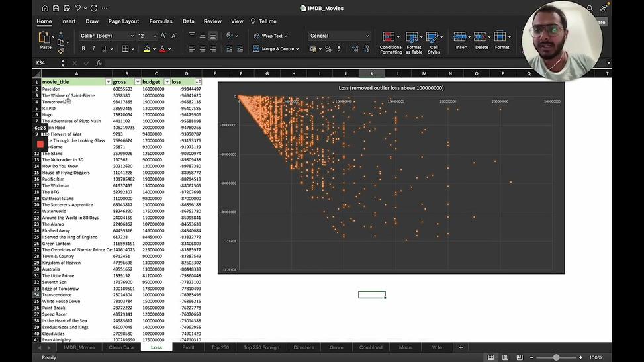Click the insert function fx icon
644x362 pixels.
(99, 63)
